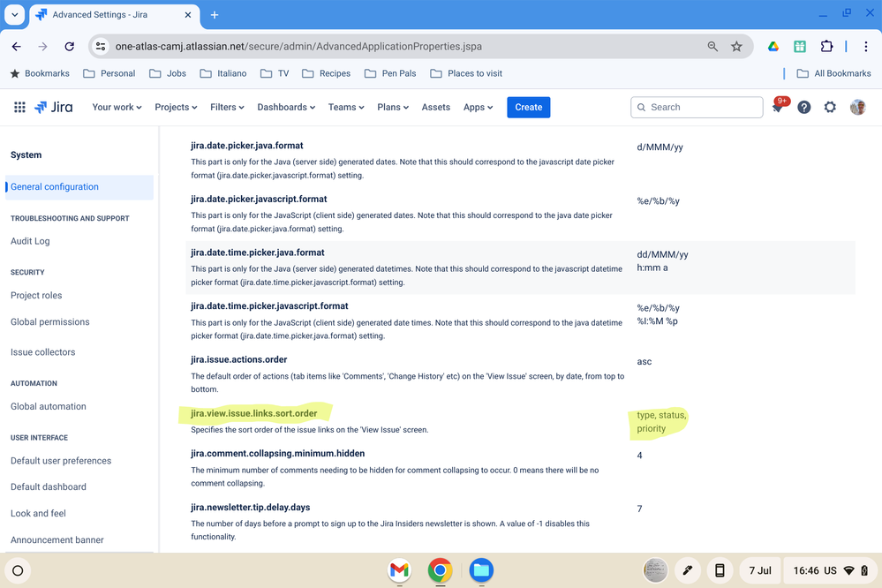
Task: Open the ChromeOS launcher circle
Action: pos(18,570)
